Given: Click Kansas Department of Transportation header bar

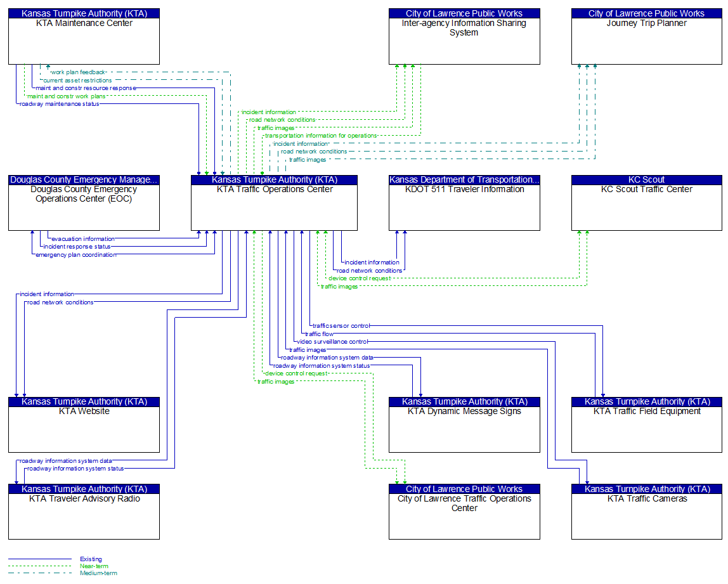Looking at the screenshot, I should click(x=464, y=179).
